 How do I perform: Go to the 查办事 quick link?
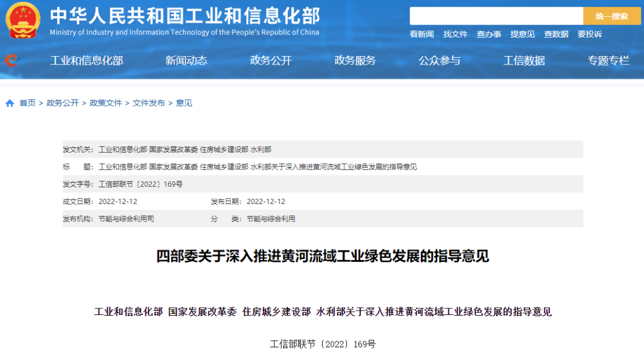pos(488,35)
